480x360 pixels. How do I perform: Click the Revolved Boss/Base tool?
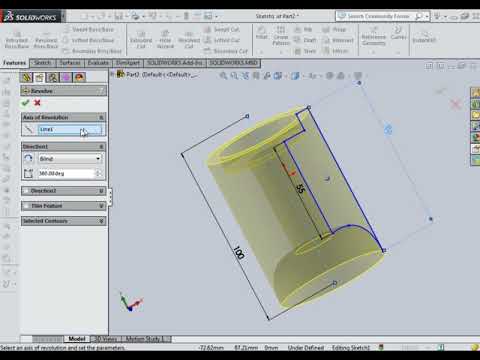pos(46,40)
